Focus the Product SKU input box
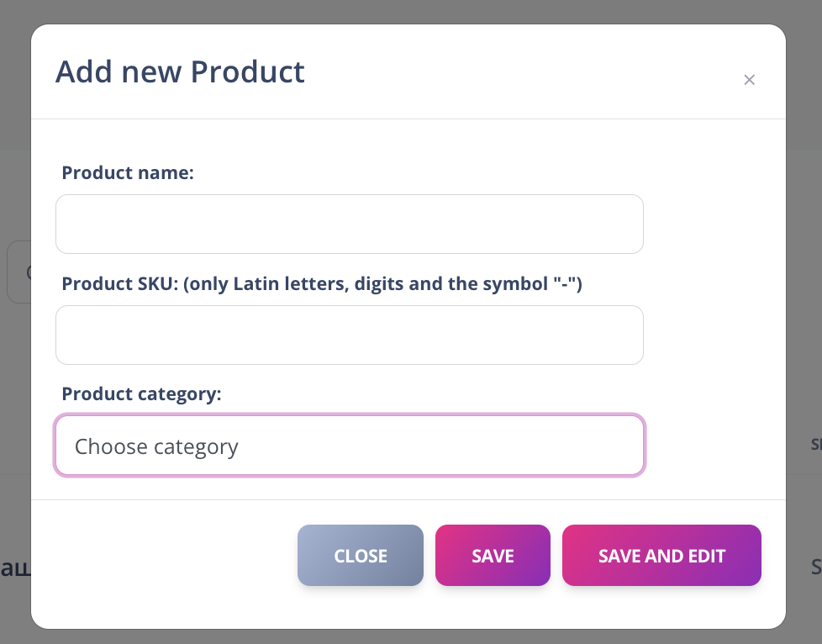 click(349, 335)
